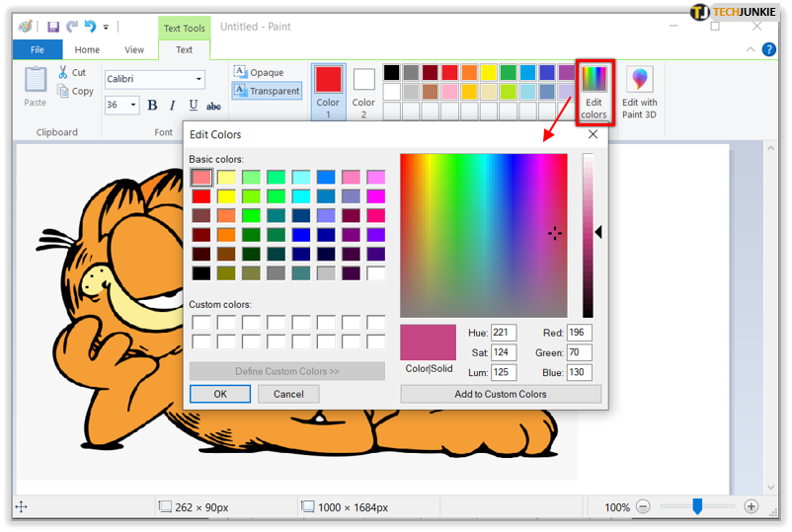Click the Sat value field
Screen dimensions: 792x532
coord(503,352)
